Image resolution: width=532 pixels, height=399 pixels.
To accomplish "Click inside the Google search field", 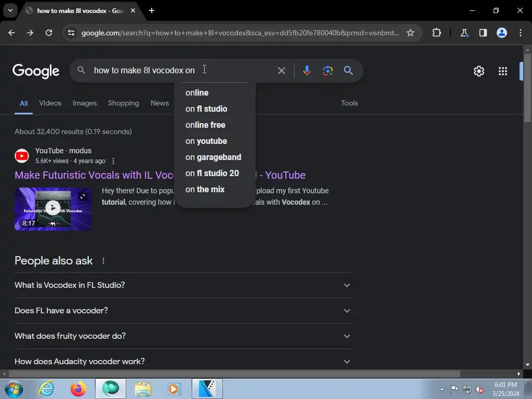I will [x=183, y=70].
